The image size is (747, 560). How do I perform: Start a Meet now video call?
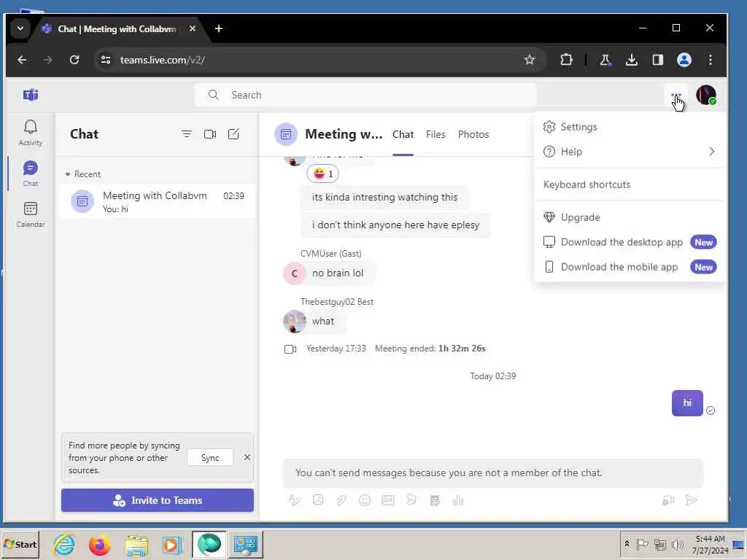(x=210, y=134)
